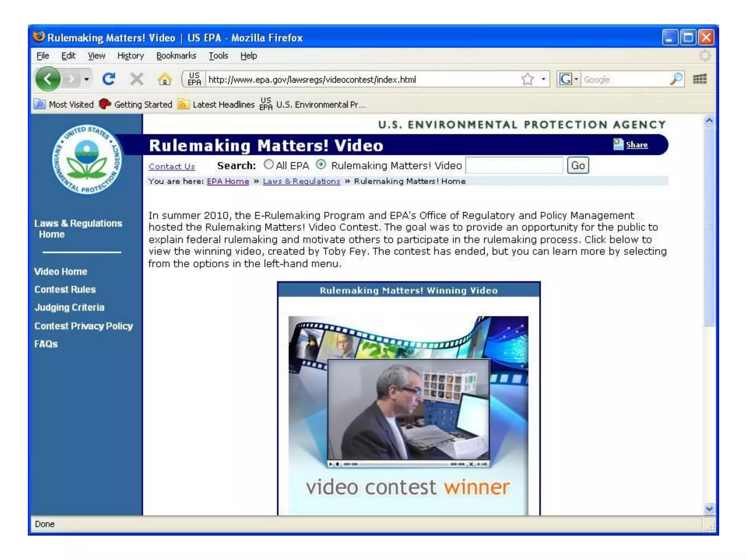747x560 pixels.
Task: Open the Contest Rules sidebar link
Action: click(65, 289)
